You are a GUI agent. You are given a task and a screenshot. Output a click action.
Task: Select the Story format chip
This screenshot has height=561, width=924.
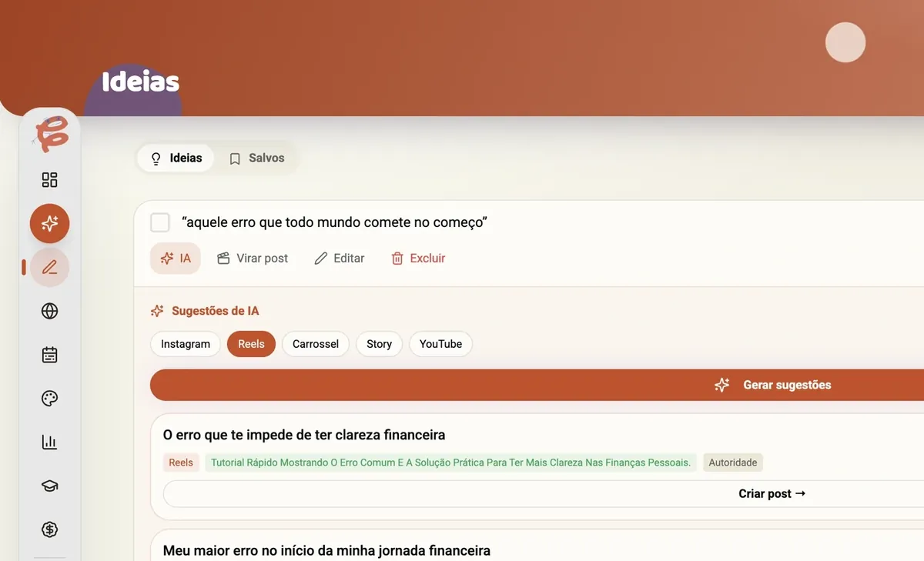379,344
